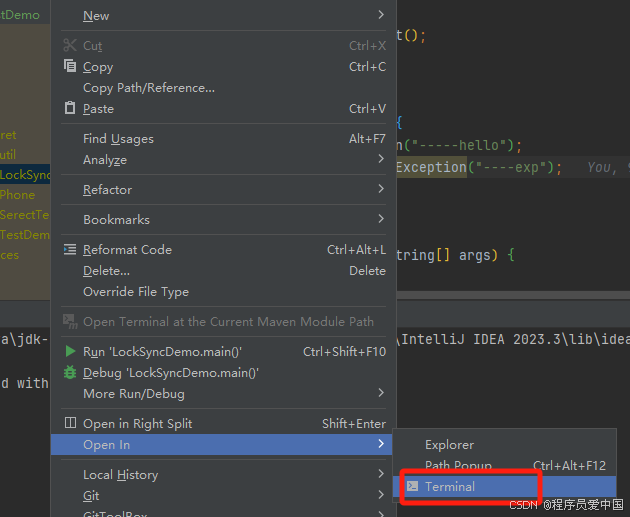The image size is (630, 517).
Task: Expand the More Run/Debug submenu arrow
Action: click(x=381, y=393)
